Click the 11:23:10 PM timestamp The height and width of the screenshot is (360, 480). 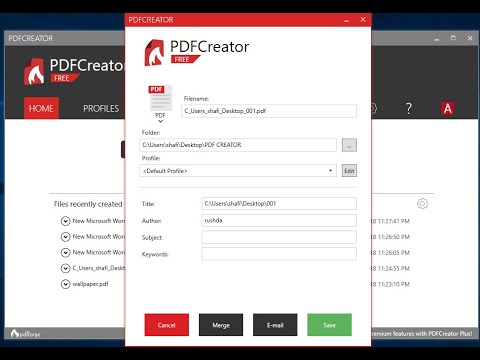click(393, 284)
